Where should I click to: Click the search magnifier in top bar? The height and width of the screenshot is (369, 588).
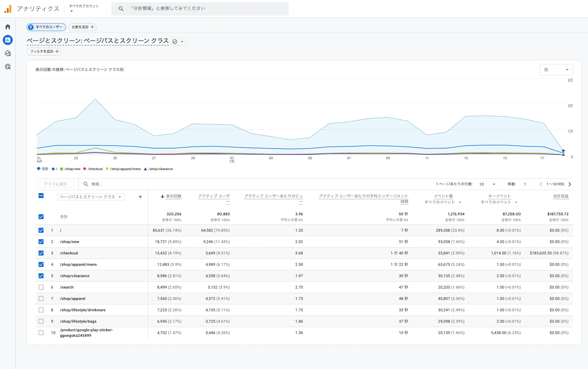pyautogui.click(x=121, y=9)
